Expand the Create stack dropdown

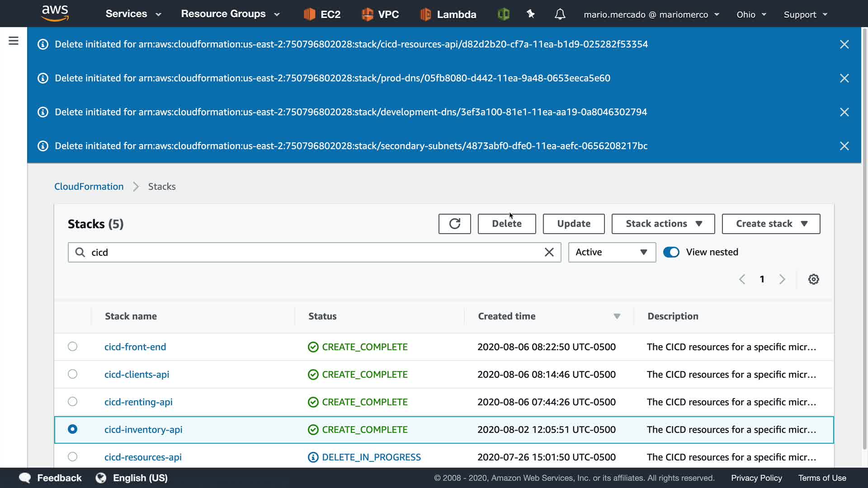pyautogui.click(x=771, y=224)
